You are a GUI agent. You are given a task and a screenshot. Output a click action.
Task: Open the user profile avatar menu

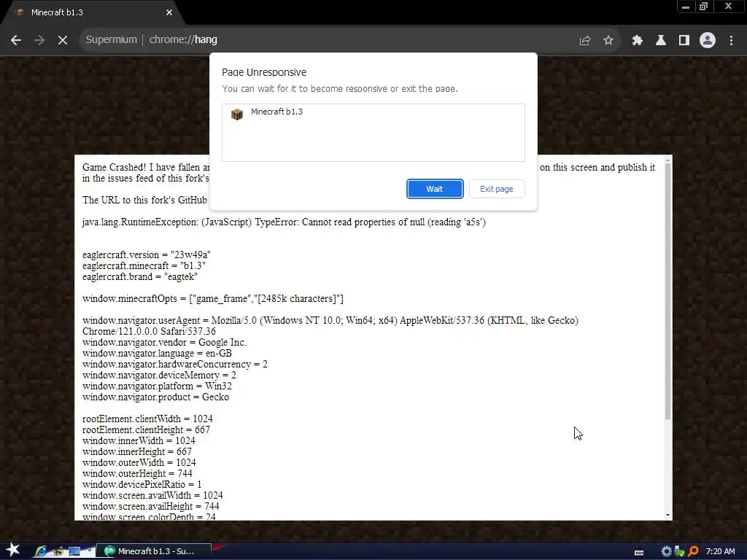(x=708, y=40)
